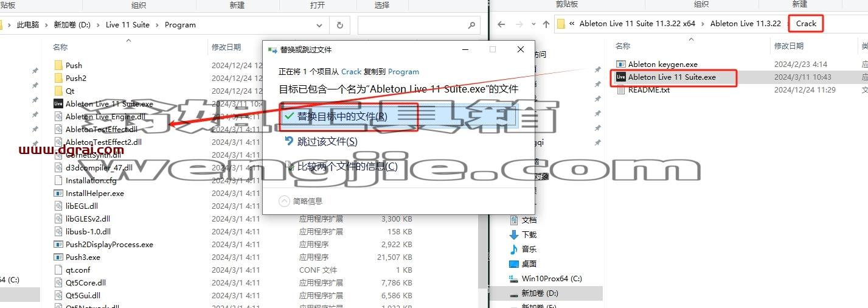868x308 pixels.
Task: Click 此电脑 in the Program window breadcrumb
Action: 27,25
